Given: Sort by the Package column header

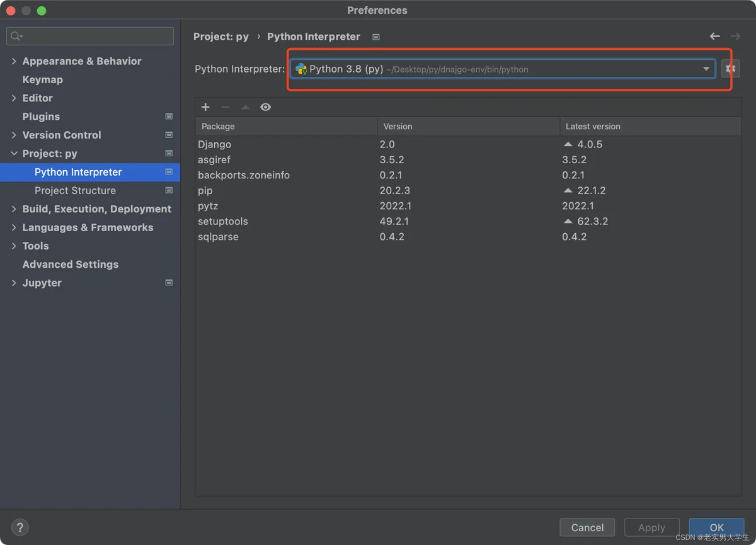Looking at the screenshot, I should click(286, 127).
